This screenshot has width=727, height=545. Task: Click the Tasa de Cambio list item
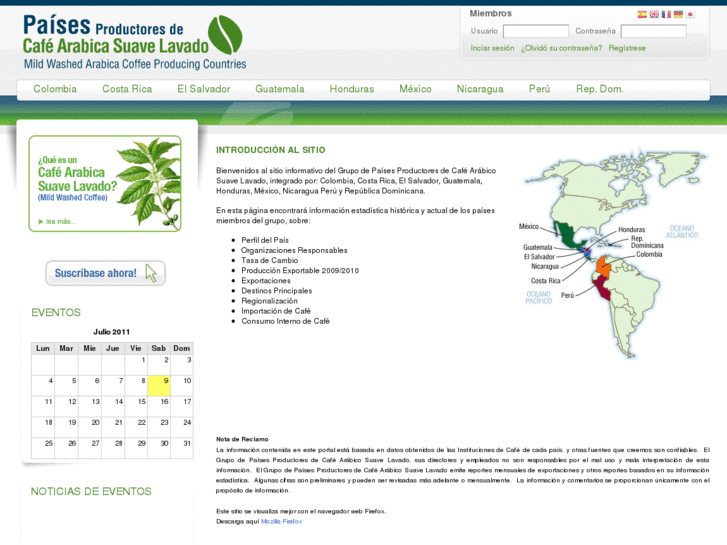(x=269, y=261)
